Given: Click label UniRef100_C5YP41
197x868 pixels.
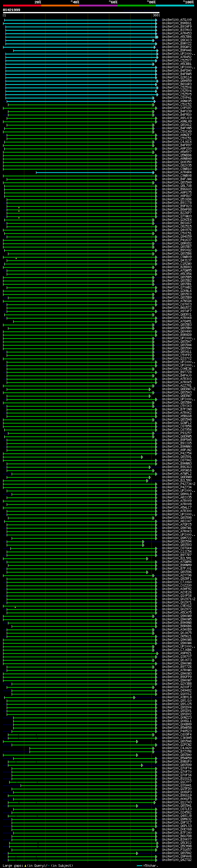Looking at the screenshot, I should 176,98.
